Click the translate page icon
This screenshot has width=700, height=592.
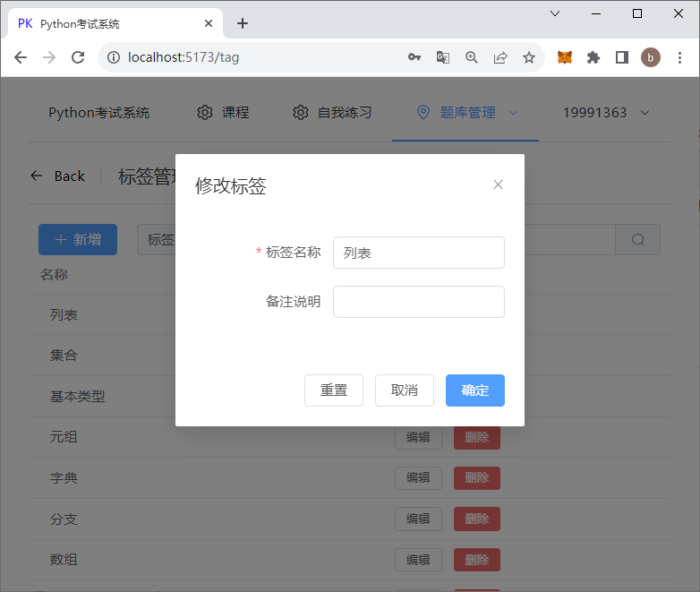click(x=443, y=57)
